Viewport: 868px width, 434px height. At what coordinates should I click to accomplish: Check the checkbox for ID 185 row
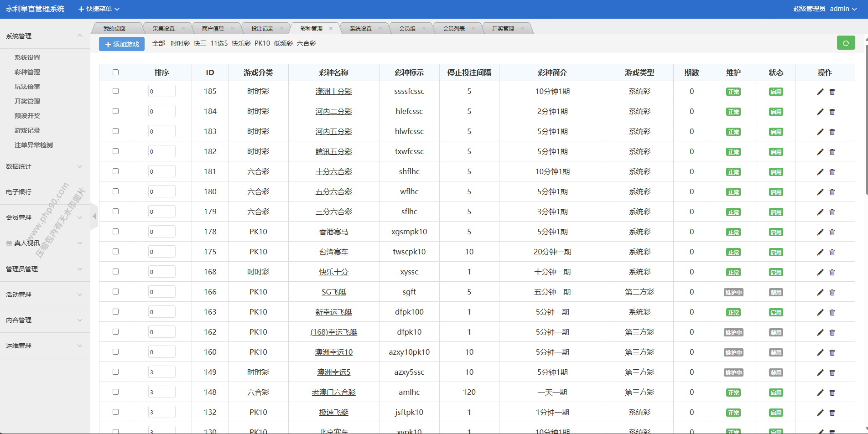(x=115, y=91)
